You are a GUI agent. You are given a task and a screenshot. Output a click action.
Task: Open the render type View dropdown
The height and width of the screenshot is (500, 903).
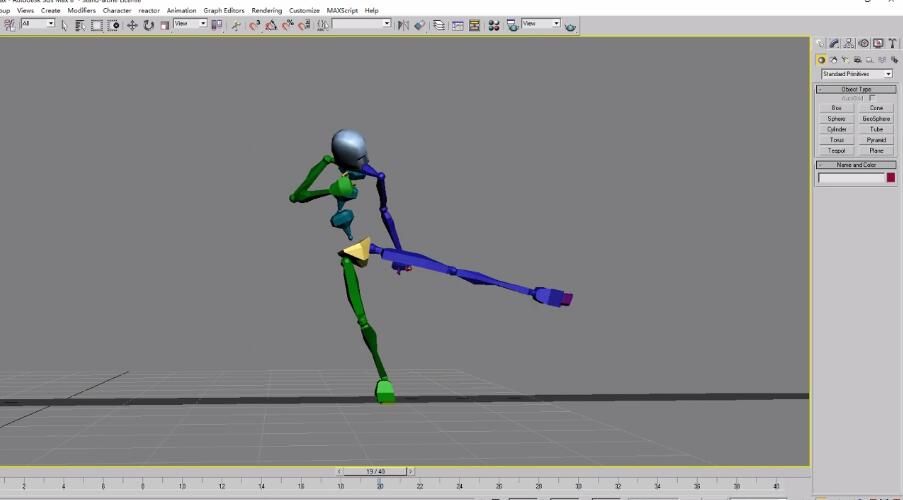point(541,24)
